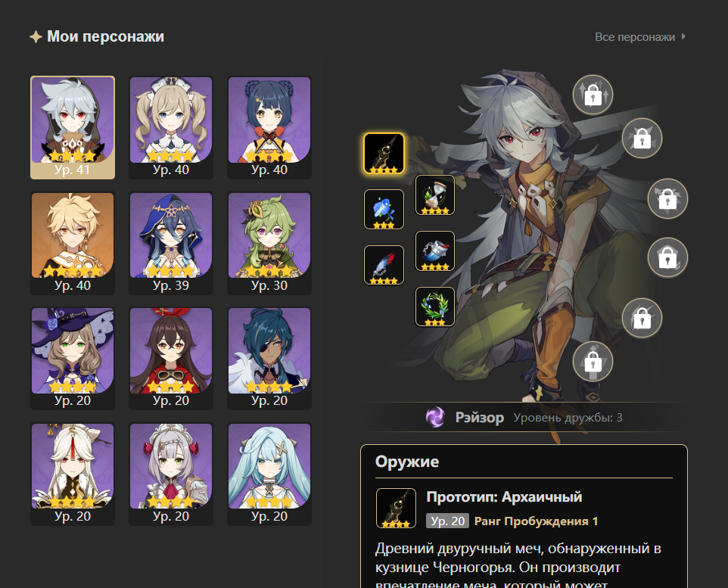Select Lisa portrait with witch hat
Viewport: 728px width, 588px height.
[73, 358]
